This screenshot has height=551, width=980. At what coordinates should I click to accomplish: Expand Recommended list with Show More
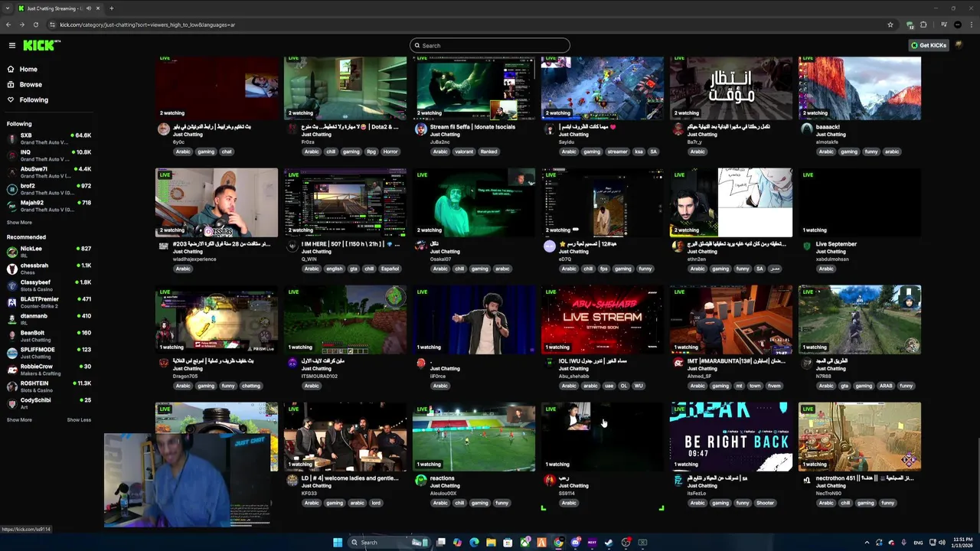click(19, 419)
